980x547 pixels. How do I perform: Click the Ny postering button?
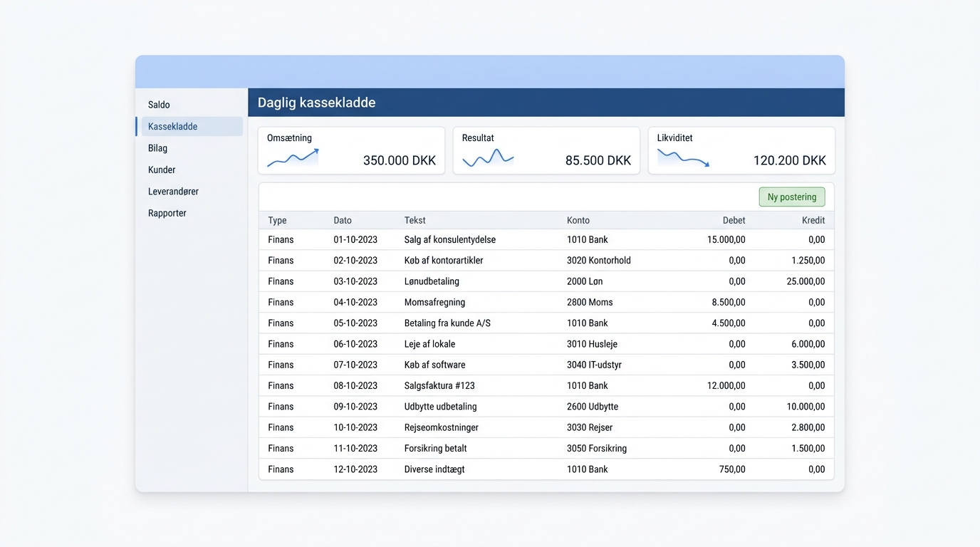(792, 197)
